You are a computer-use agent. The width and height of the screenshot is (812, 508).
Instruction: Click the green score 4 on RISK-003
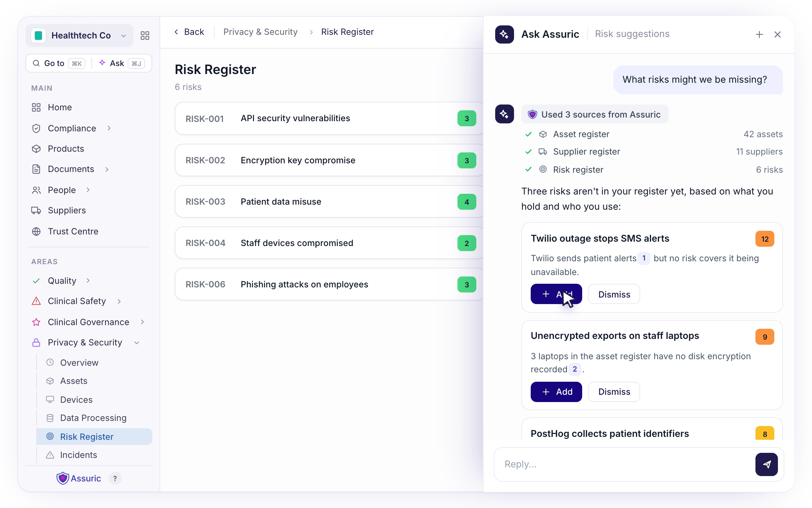coord(467,202)
